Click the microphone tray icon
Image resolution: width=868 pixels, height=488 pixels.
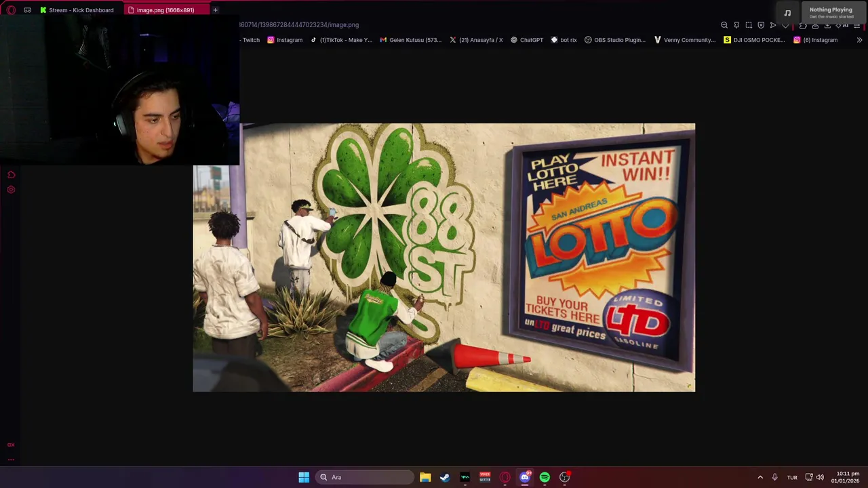point(774,477)
